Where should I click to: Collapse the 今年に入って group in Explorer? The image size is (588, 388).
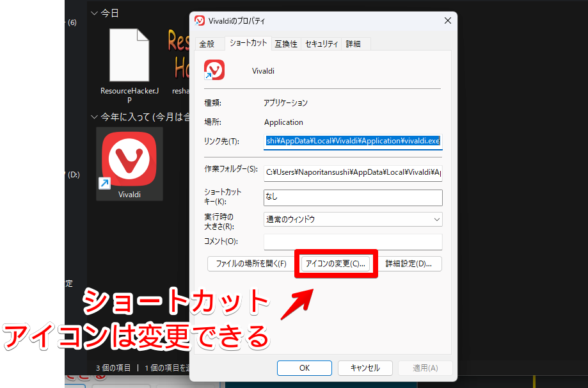coord(94,117)
